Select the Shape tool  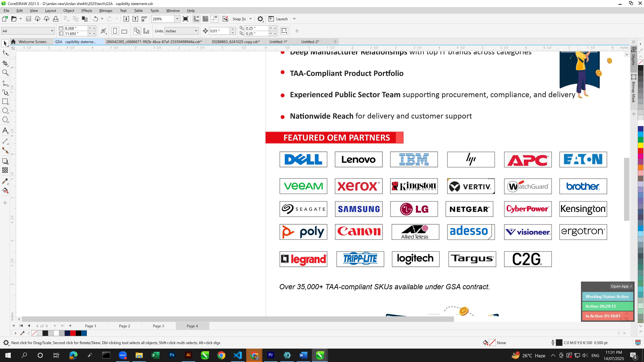5,53
